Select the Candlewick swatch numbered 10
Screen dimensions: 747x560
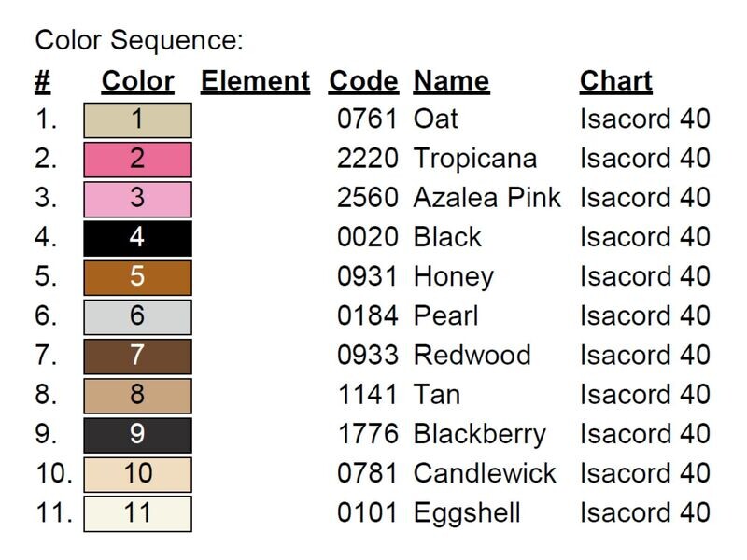pos(137,475)
